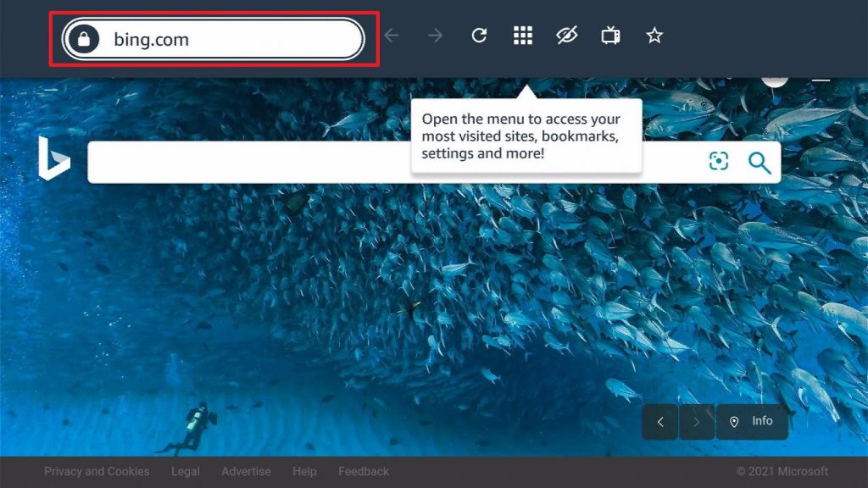Click the Bing logo
This screenshot has width=868, height=488.
click(54, 158)
